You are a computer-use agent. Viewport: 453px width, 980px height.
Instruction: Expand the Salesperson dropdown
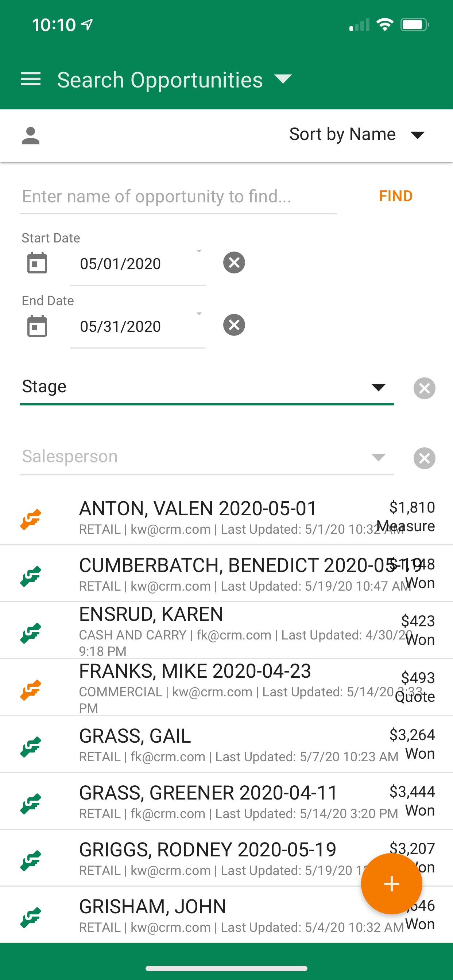[x=207, y=457]
